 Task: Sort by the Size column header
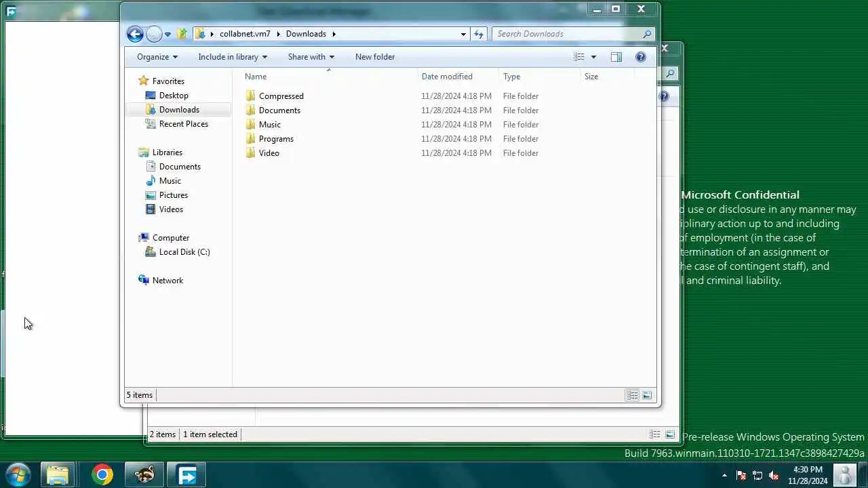591,77
